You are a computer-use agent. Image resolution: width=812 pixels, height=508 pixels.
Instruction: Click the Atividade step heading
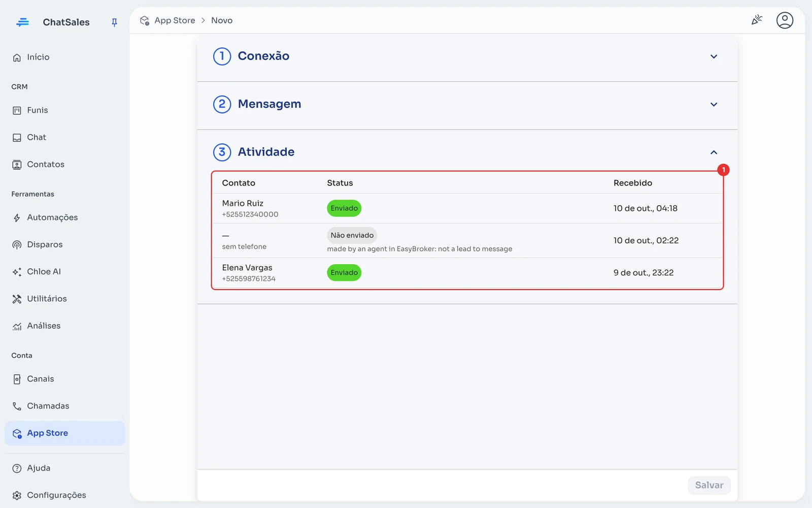[x=266, y=152]
